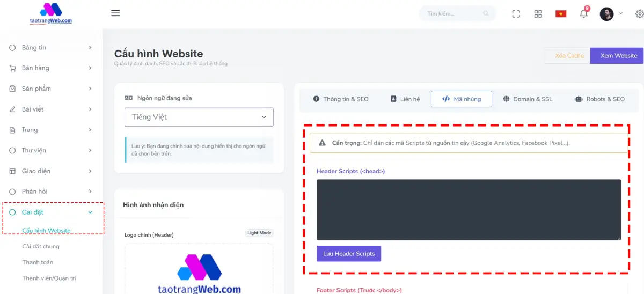Click the Logo chính (Header) label
The width and height of the screenshot is (644, 294).
[148, 235]
